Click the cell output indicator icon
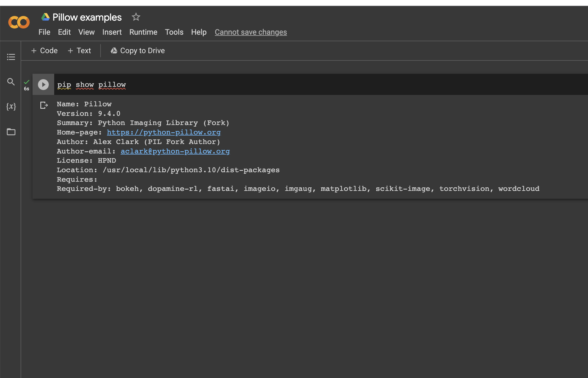The height and width of the screenshot is (378, 588). [x=44, y=105]
